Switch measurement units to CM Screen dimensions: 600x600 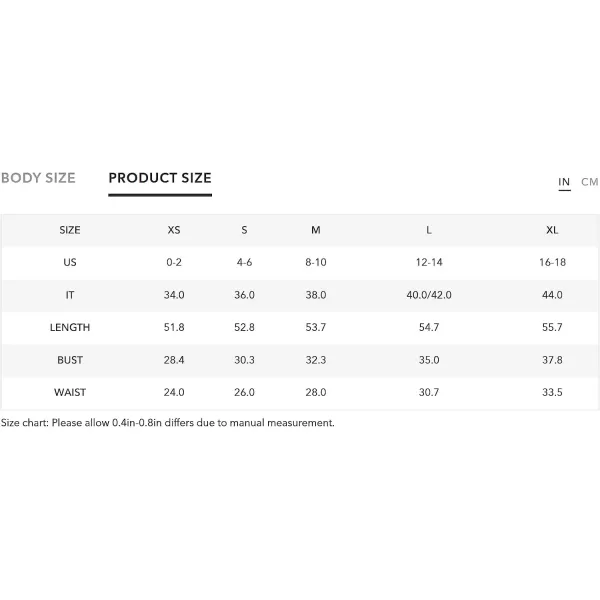coord(590,182)
